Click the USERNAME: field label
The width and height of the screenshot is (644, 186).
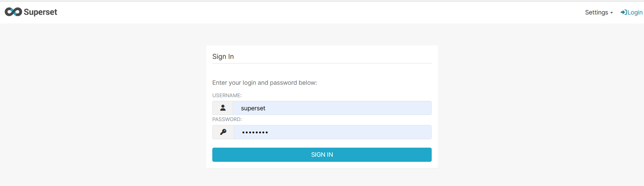coord(227,95)
